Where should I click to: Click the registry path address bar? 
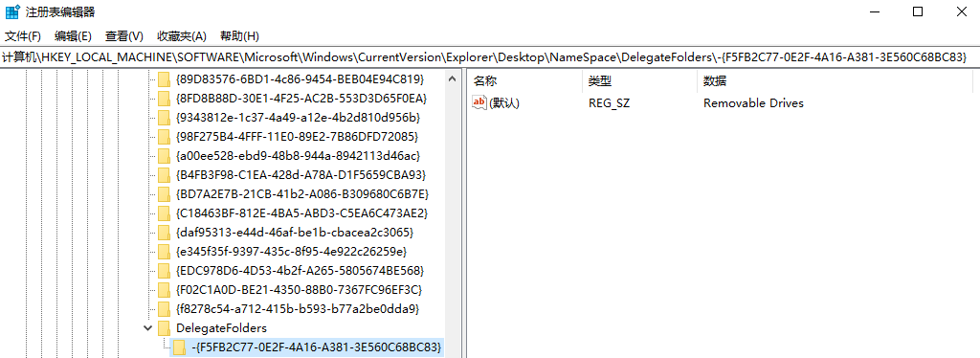click(490, 57)
